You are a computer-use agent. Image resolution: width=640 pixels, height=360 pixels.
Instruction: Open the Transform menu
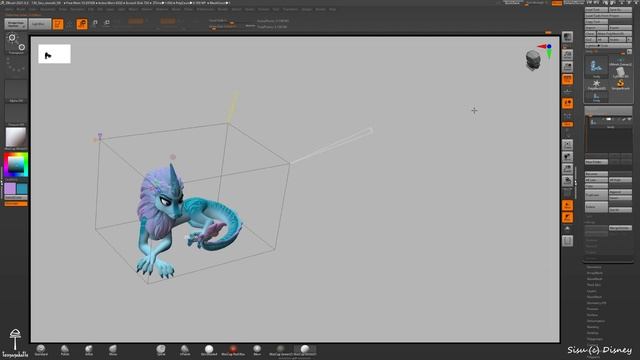(290, 9)
